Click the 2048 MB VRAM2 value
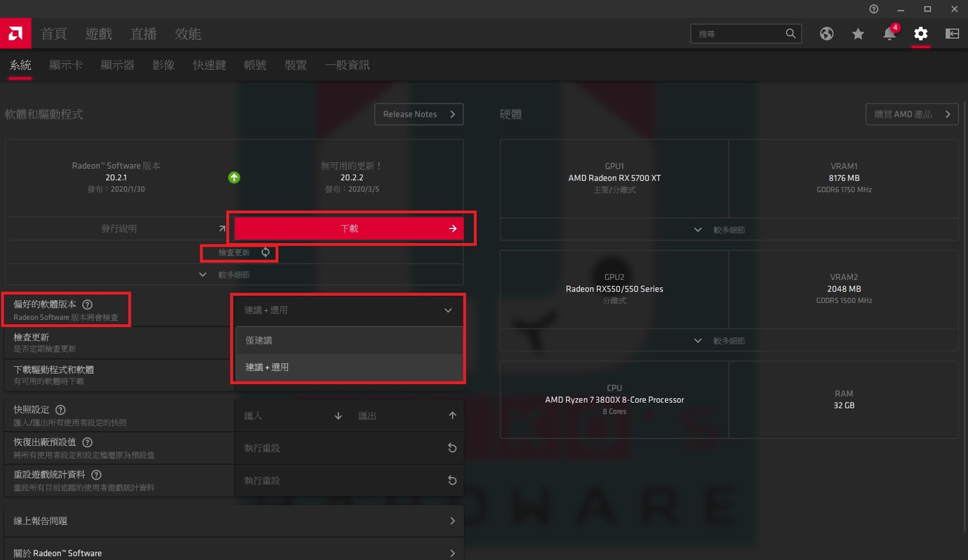The image size is (968, 560). click(844, 289)
